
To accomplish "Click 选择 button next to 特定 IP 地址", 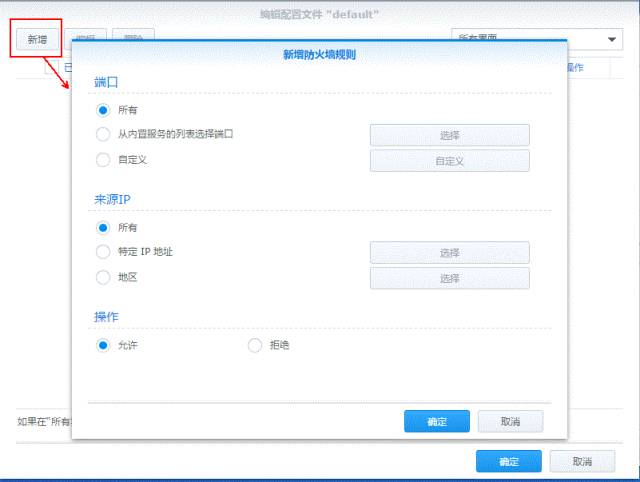I will pyautogui.click(x=449, y=253).
